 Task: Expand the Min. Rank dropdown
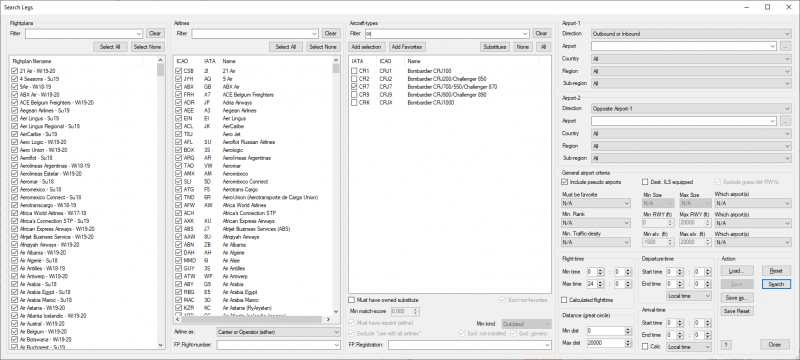tap(596, 223)
